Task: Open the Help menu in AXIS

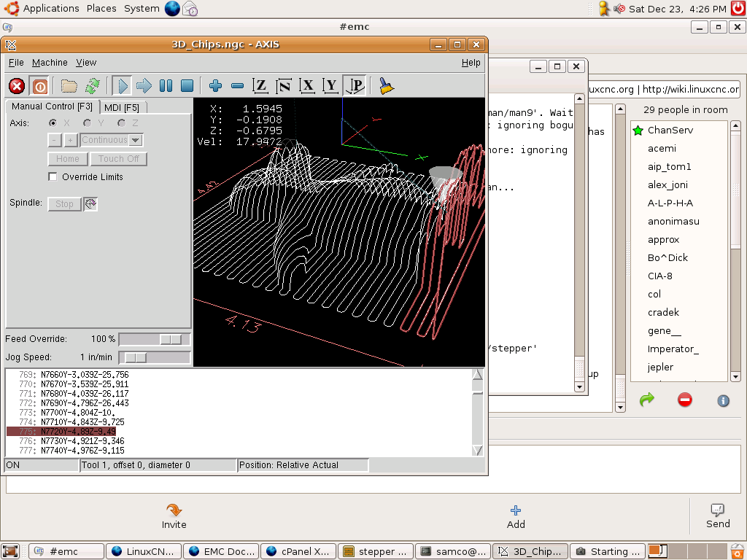Action: tap(471, 63)
